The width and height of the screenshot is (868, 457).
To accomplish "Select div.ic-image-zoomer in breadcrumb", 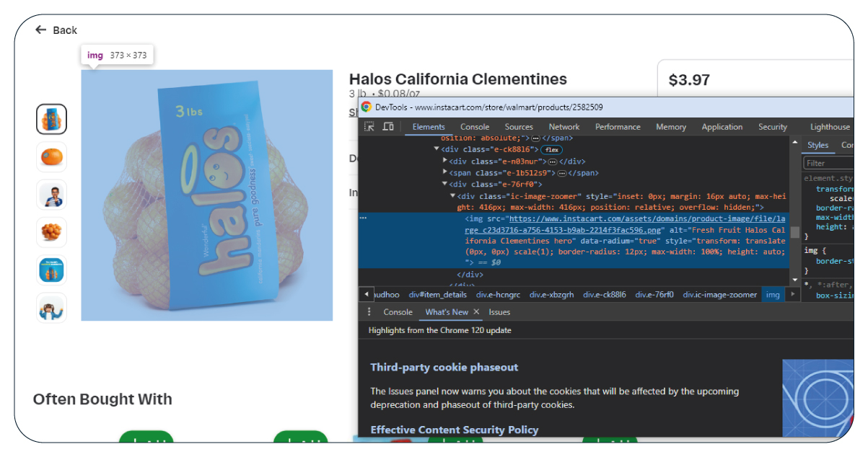I will point(720,294).
